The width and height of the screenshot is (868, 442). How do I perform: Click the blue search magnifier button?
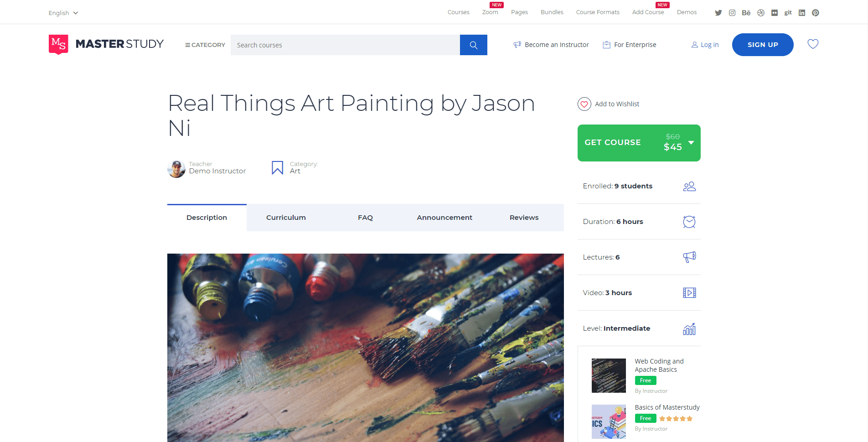click(x=474, y=45)
